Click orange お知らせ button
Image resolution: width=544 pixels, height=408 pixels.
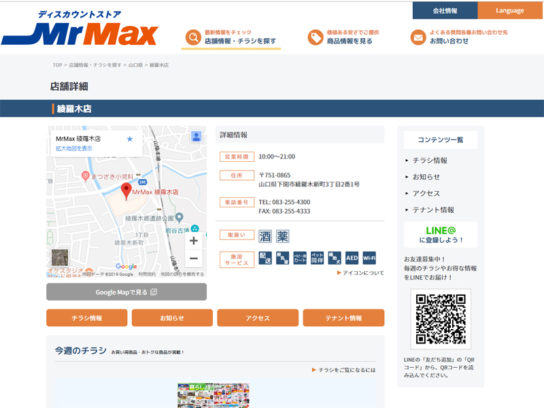pos(172,318)
